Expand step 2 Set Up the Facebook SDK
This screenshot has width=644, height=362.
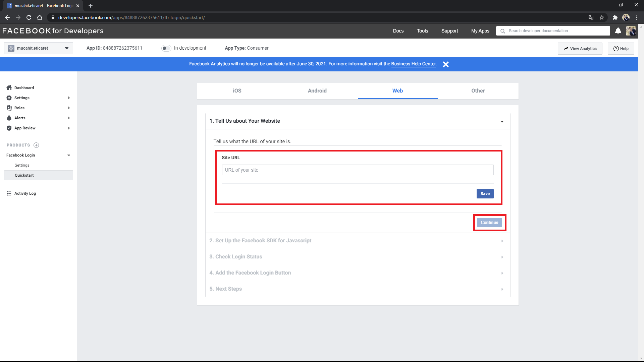click(x=358, y=241)
